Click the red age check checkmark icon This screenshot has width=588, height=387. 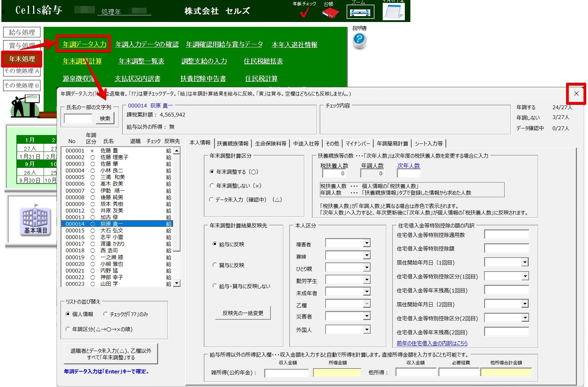click(304, 13)
